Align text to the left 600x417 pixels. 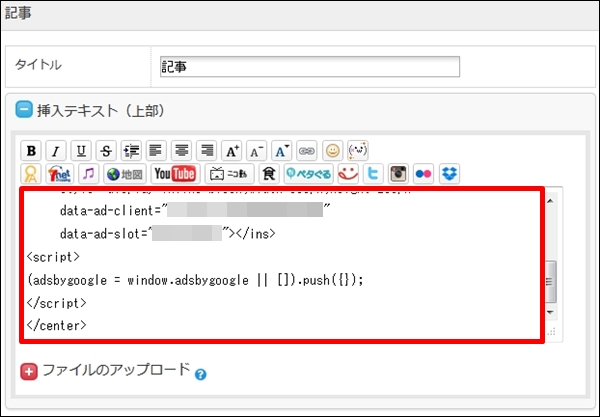point(156,151)
